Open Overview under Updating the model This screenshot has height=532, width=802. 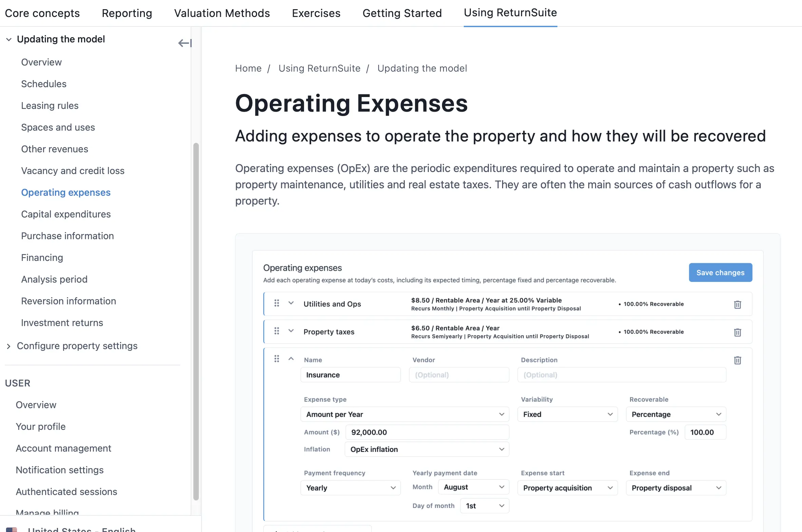41,62
